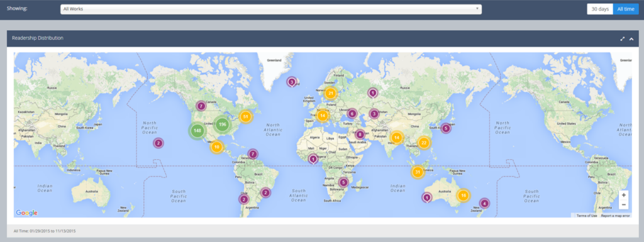Screen dimensions: 644x242
Task: Select the 2 marker in North Pacific Ocean
Action: point(158,143)
